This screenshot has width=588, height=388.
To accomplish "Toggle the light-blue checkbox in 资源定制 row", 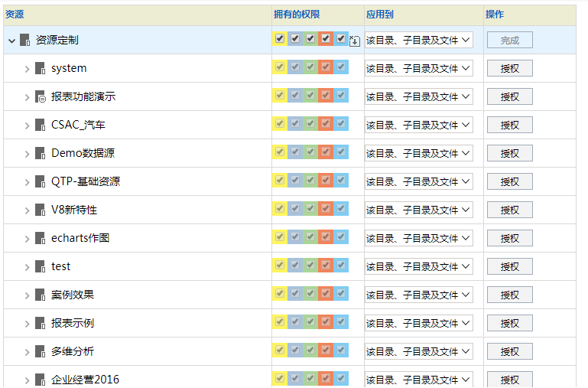I will [x=340, y=38].
